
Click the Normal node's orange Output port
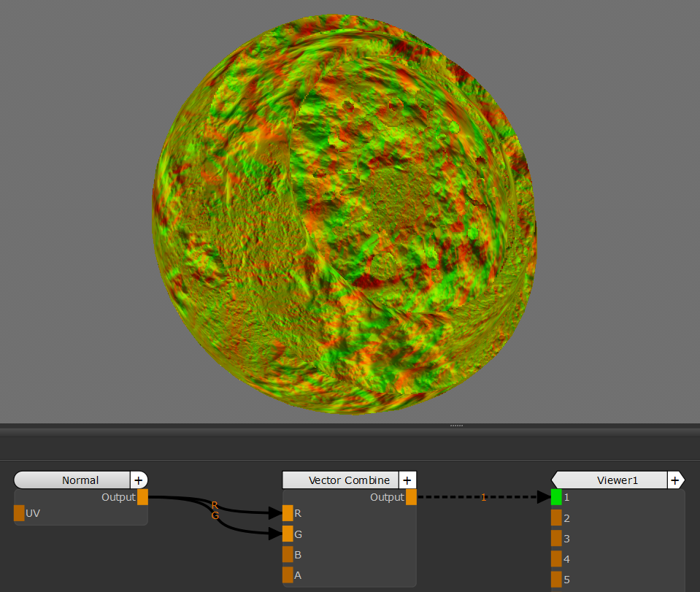142,497
